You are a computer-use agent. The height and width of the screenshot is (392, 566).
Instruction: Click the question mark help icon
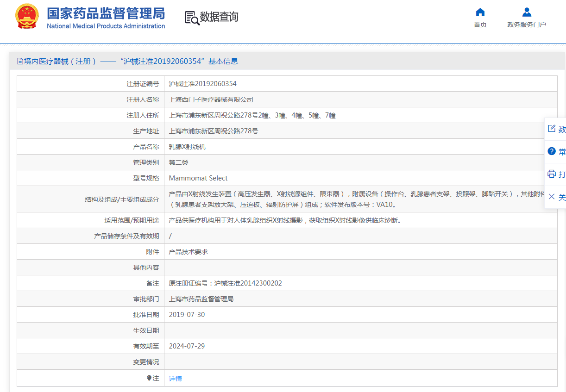coord(552,151)
